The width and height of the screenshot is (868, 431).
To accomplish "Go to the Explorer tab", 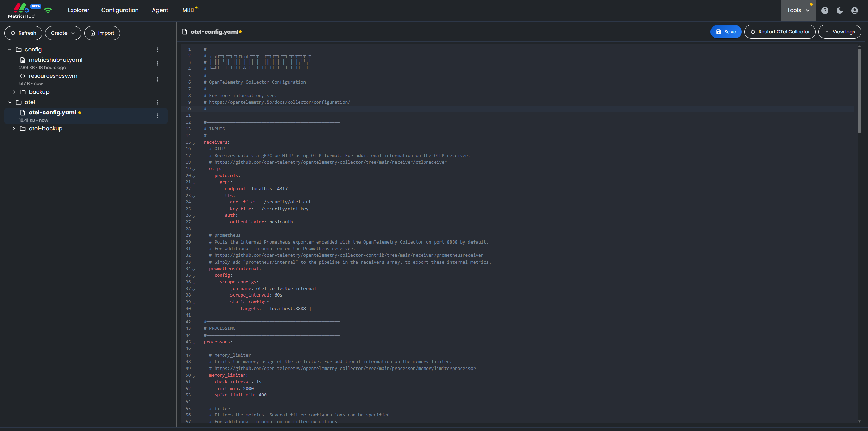I will click(x=78, y=10).
